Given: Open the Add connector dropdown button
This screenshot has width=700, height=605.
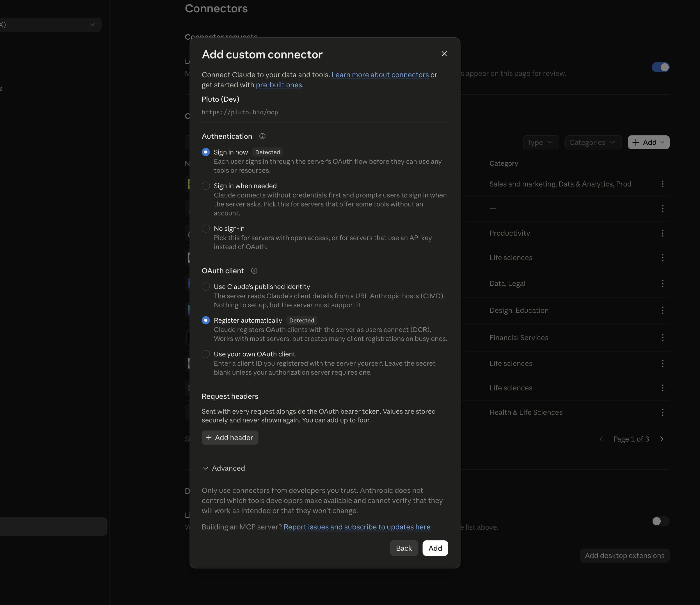Looking at the screenshot, I should click(x=648, y=142).
